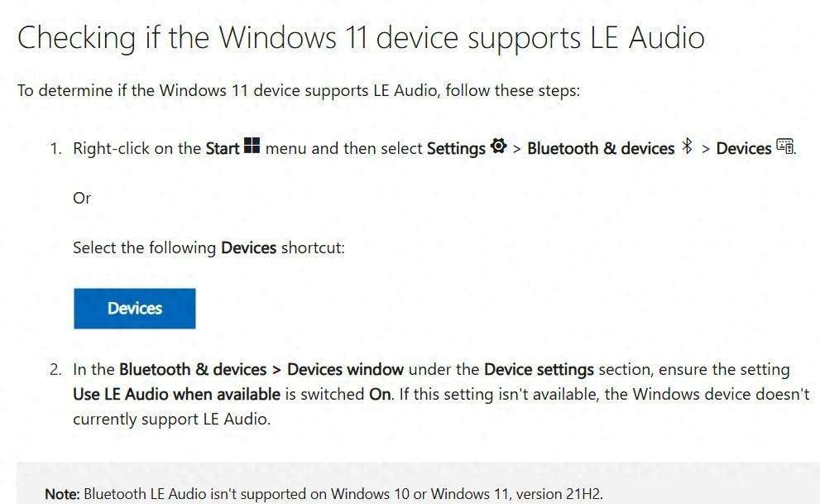Click the page heading about LE Audio
The image size is (820, 504).
(361, 38)
